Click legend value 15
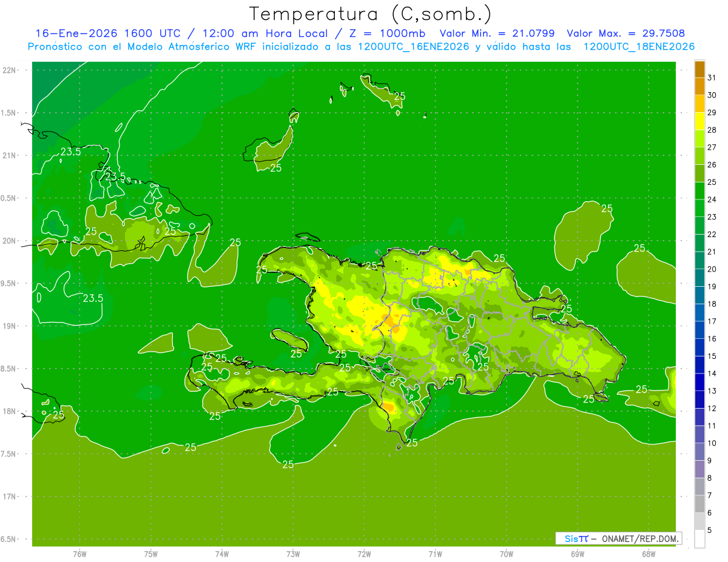Image resolution: width=728 pixels, height=562 pixels. point(712,356)
